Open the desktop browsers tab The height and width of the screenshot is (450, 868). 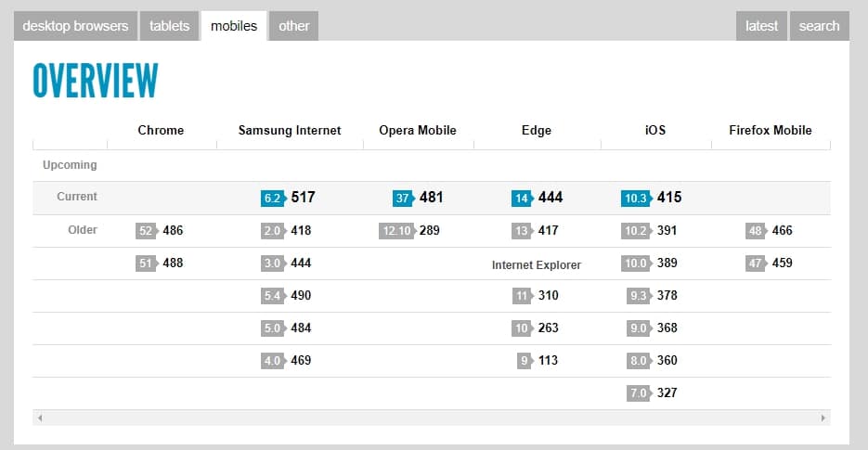pyautogui.click(x=75, y=26)
